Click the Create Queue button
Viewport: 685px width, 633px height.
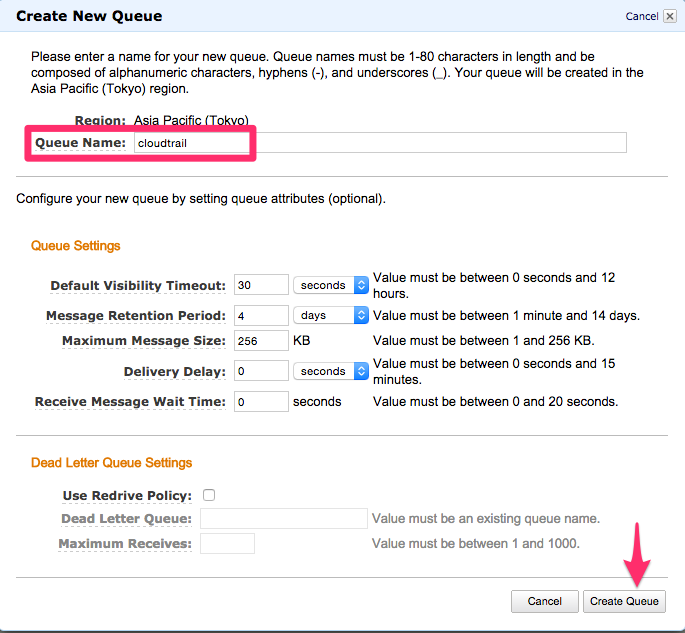624,601
